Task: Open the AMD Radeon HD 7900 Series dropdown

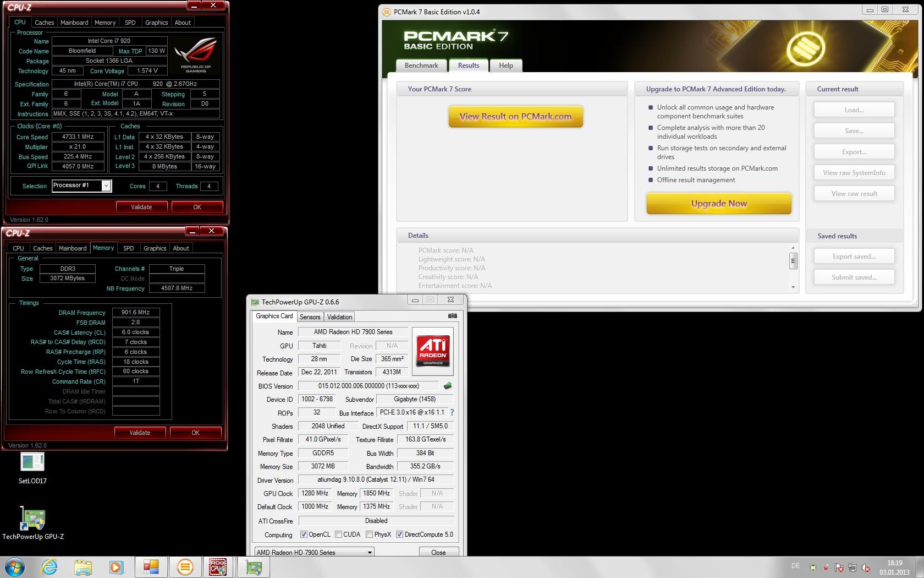Action: 315,552
